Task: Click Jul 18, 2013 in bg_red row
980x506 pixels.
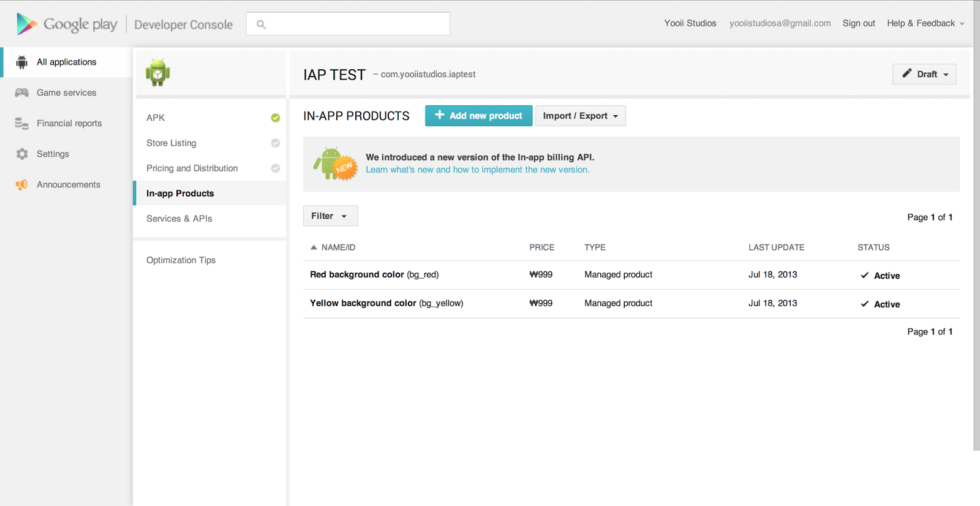Action: 772,274
